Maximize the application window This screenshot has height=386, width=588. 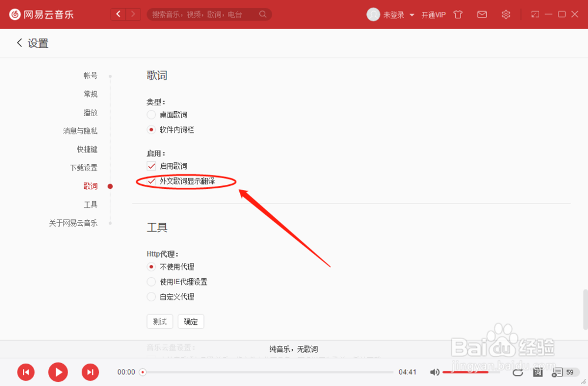[x=562, y=14]
